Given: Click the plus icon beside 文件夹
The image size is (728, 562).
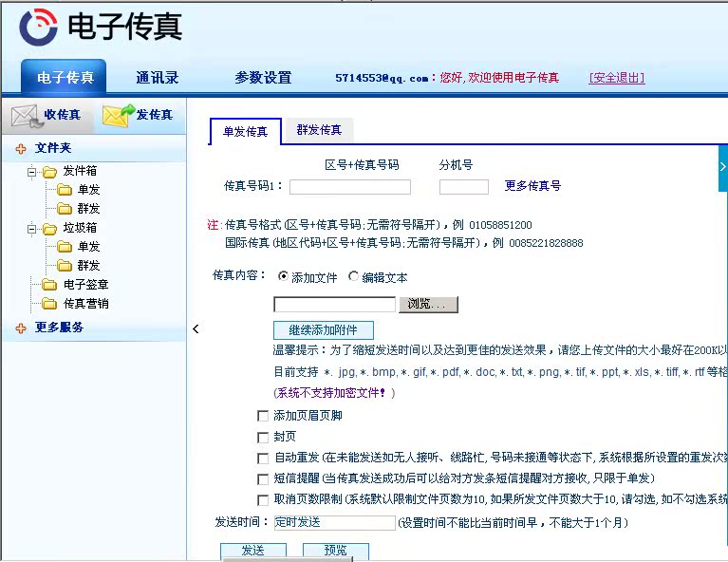Looking at the screenshot, I should pos(21,149).
